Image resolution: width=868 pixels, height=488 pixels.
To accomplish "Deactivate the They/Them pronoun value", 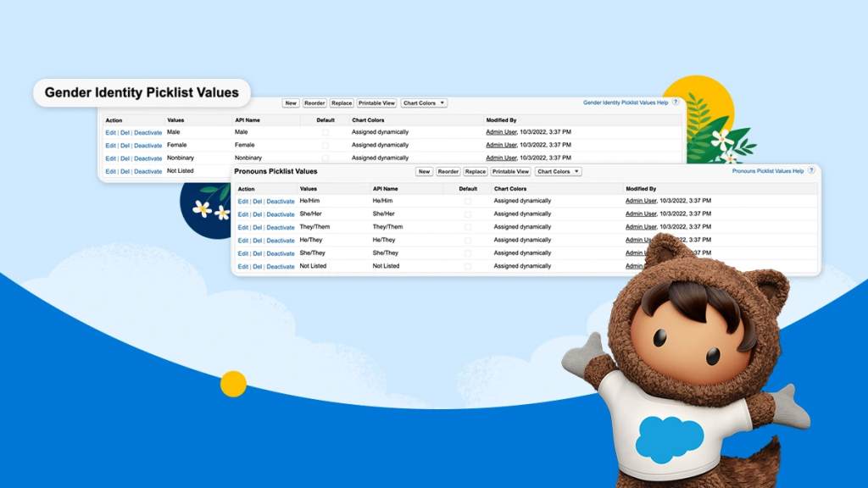I will (x=281, y=227).
